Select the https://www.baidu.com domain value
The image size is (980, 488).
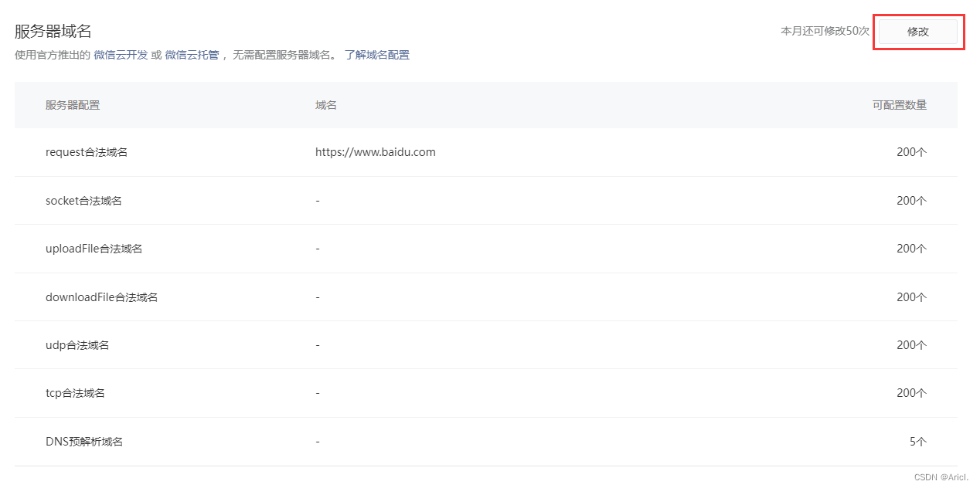[376, 152]
